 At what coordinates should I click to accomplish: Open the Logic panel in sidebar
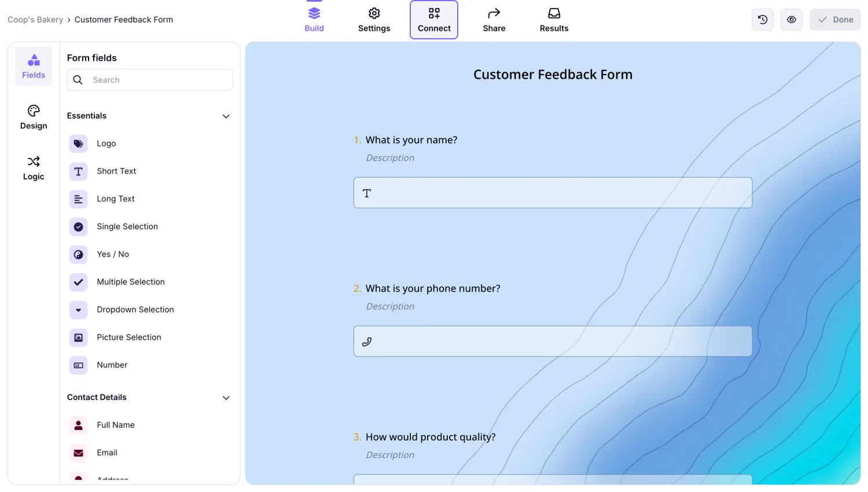33,168
